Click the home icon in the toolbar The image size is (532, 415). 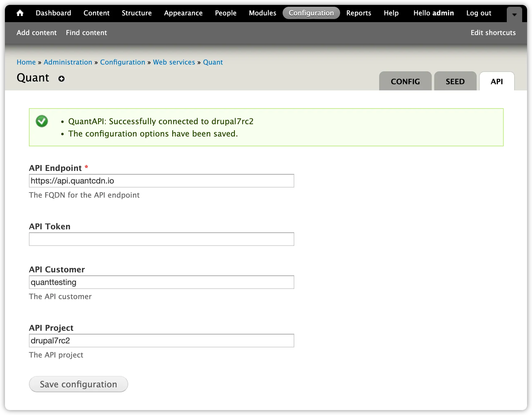click(20, 13)
